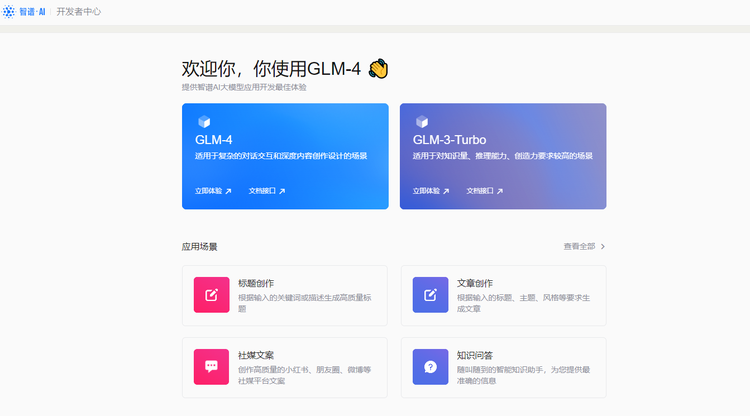
Task: Open 立即体验 on the GLM-4 card
Action: [x=209, y=191]
